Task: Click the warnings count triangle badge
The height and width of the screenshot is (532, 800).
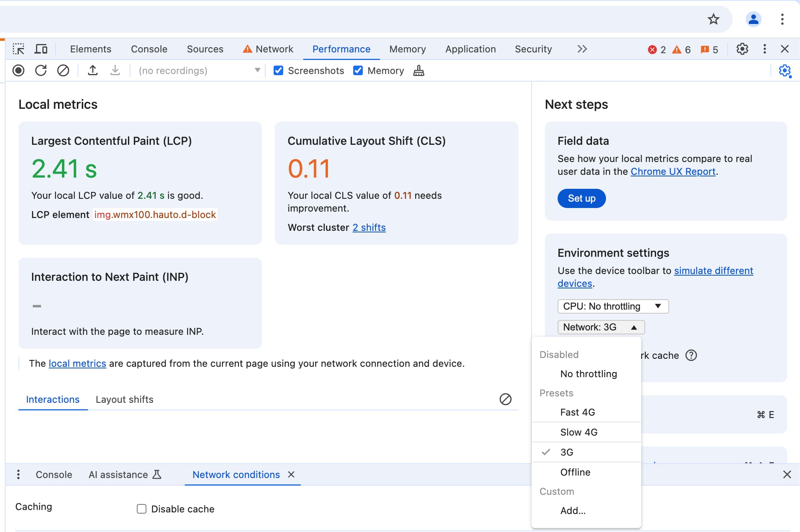Action: click(681, 50)
